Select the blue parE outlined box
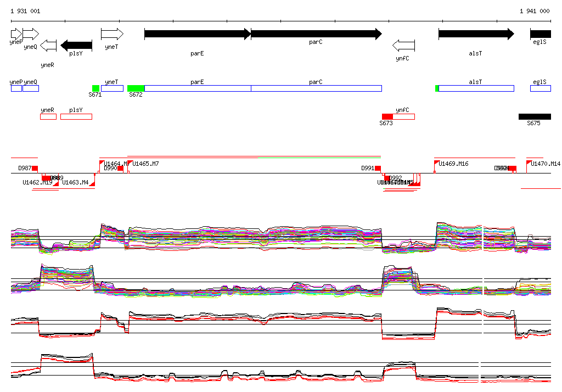Screen dimensions: 562x392 (198, 88)
